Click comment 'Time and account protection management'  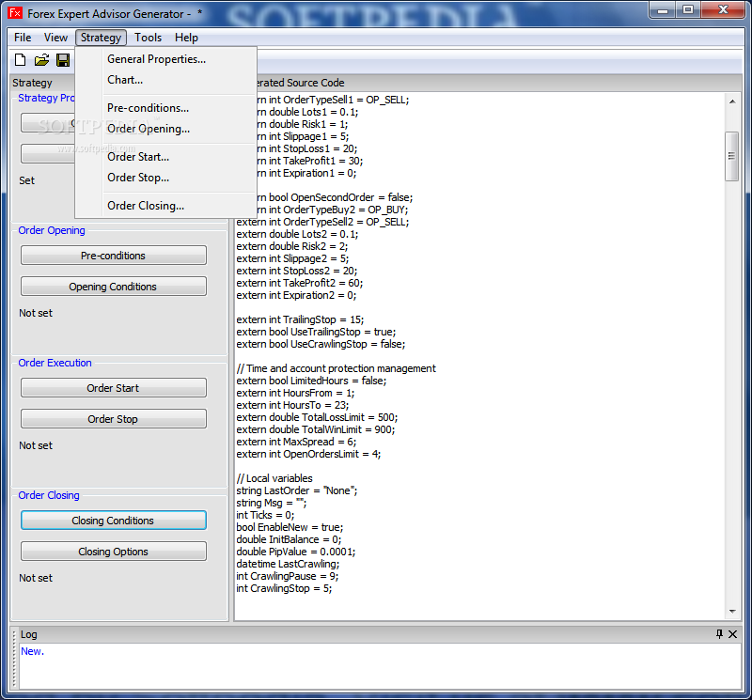click(341, 368)
